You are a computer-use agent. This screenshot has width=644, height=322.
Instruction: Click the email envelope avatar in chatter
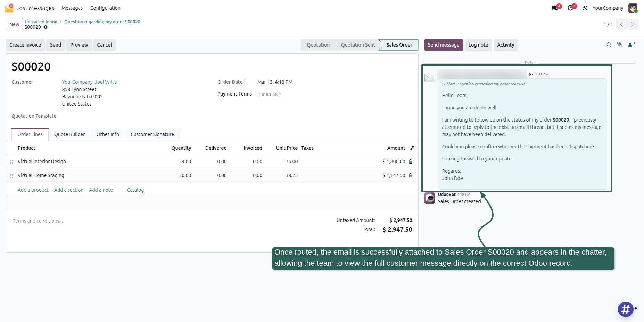pos(430,77)
